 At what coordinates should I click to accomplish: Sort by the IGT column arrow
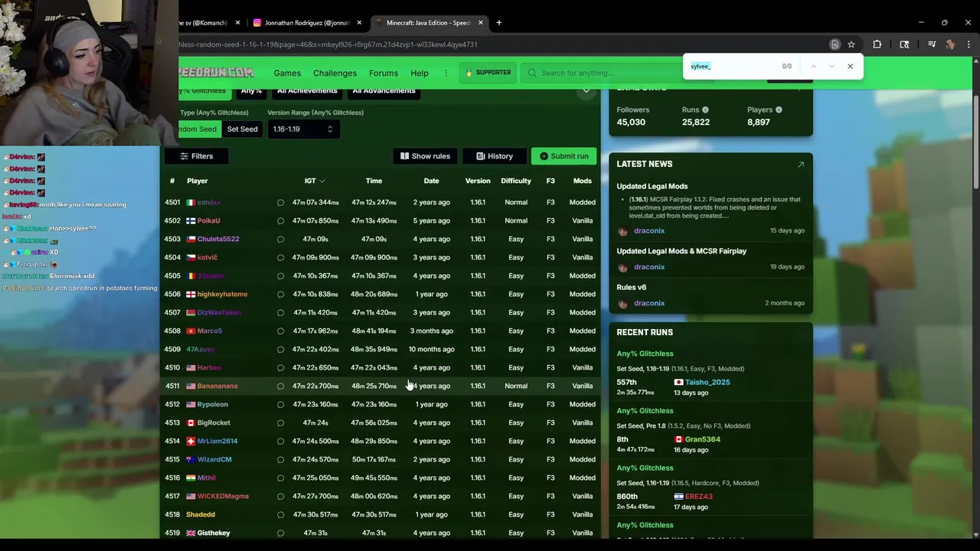tap(322, 181)
